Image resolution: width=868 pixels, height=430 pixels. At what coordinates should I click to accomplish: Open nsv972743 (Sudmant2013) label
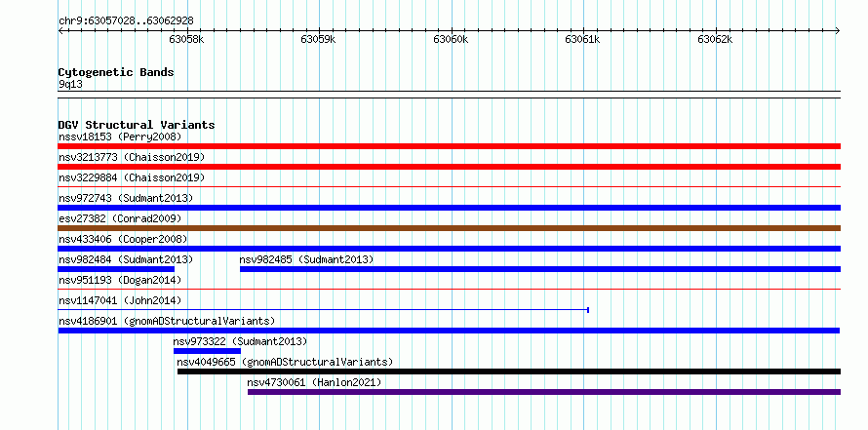126,198
